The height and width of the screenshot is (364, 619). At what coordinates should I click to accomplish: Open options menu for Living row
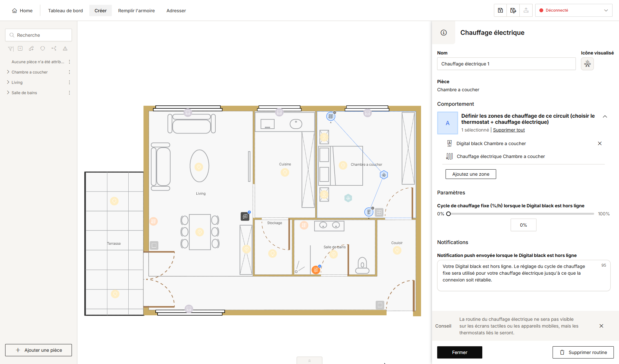(x=69, y=83)
